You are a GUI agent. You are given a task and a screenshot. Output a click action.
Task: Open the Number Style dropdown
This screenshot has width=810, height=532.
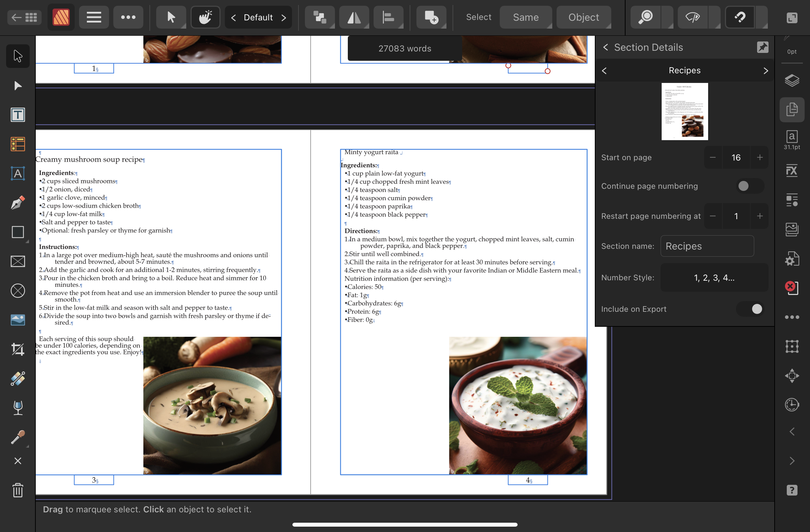pyautogui.click(x=714, y=278)
